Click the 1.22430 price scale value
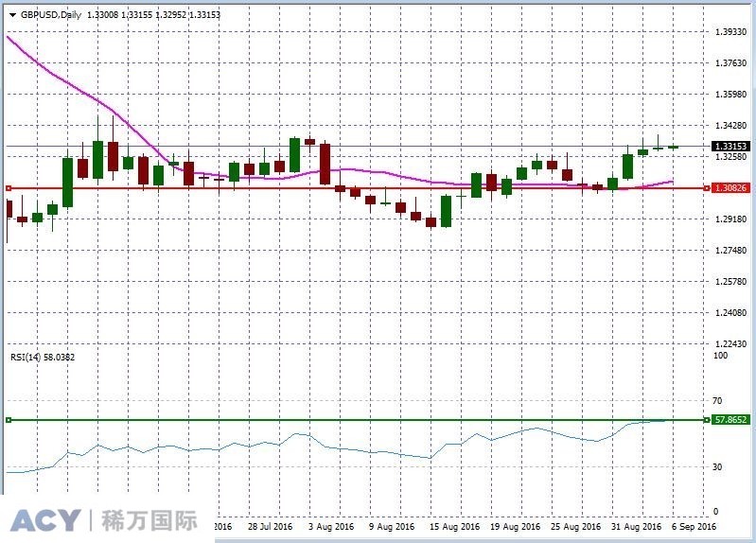Viewport: 756px width, 543px height. point(731,344)
